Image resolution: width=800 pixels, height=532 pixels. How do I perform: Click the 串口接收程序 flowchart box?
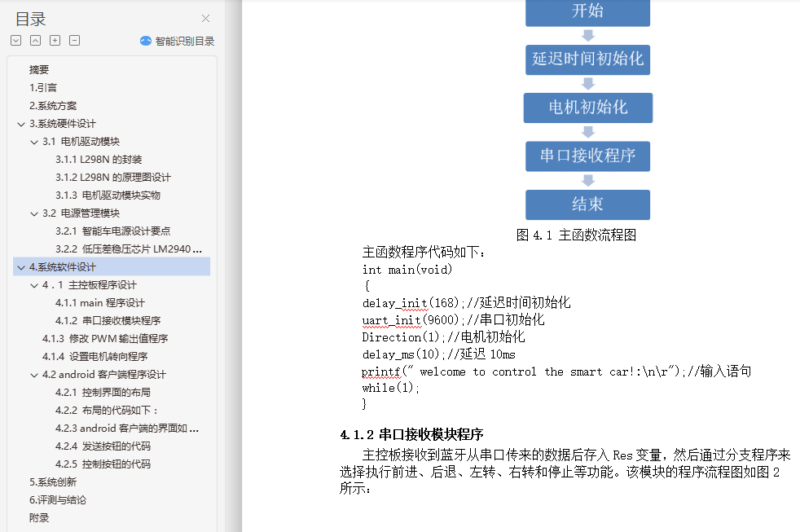(587, 156)
